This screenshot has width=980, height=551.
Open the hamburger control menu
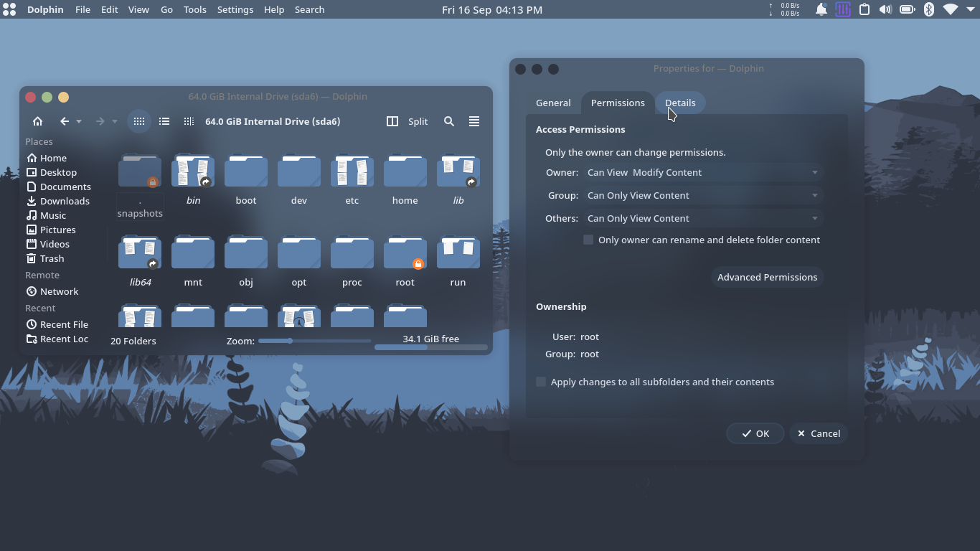(474, 121)
